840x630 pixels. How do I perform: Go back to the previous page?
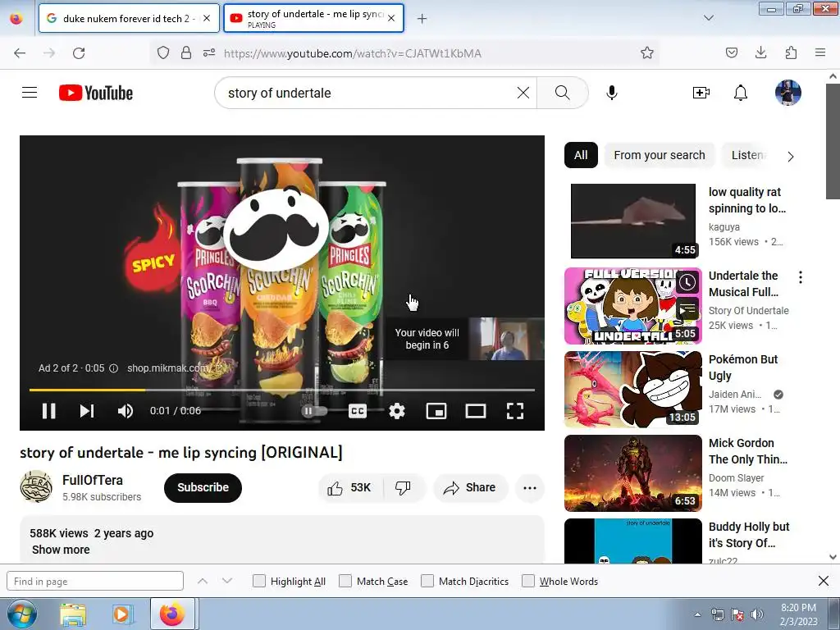20,53
